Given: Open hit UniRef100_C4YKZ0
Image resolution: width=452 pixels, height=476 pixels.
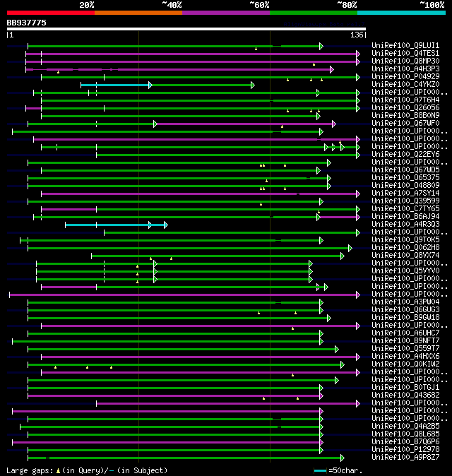Looking at the screenshot, I should click(x=405, y=84).
